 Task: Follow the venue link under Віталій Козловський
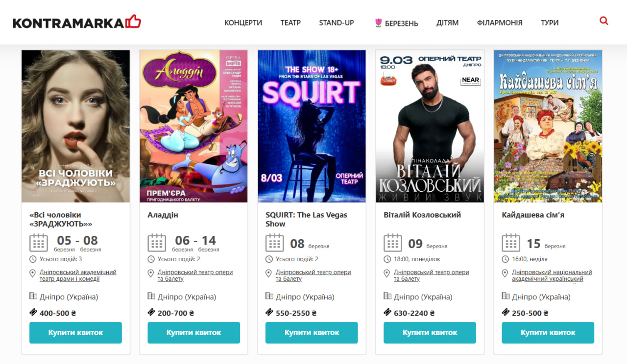click(x=432, y=275)
